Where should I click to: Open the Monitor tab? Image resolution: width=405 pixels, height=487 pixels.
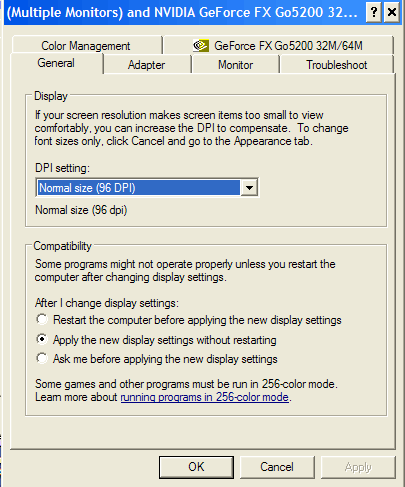pyautogui.click(x=235, y=65)
